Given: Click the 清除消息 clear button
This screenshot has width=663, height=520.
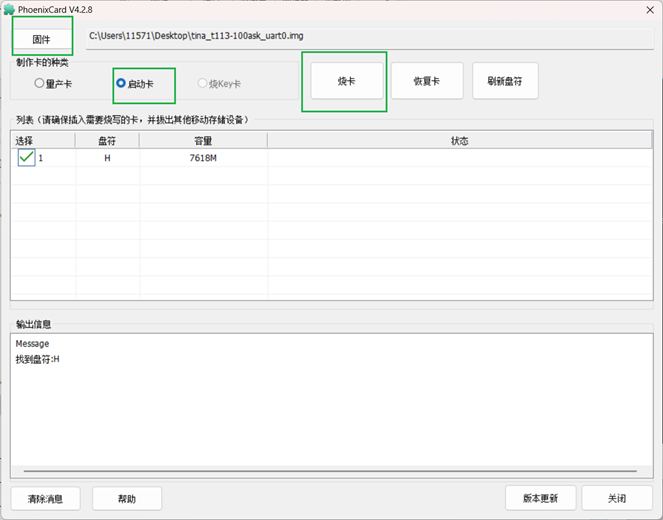Looking at the screenshot, I should coord(46,499).
